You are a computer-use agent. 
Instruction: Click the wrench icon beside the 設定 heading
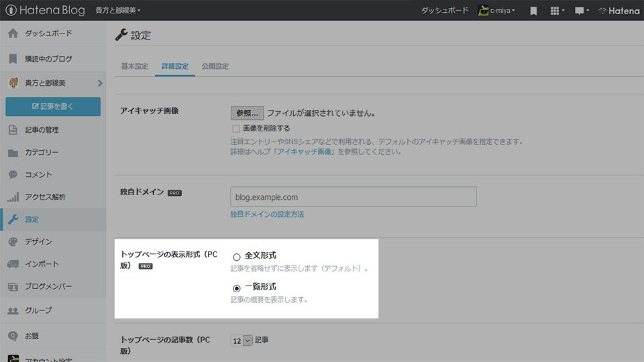121,35
